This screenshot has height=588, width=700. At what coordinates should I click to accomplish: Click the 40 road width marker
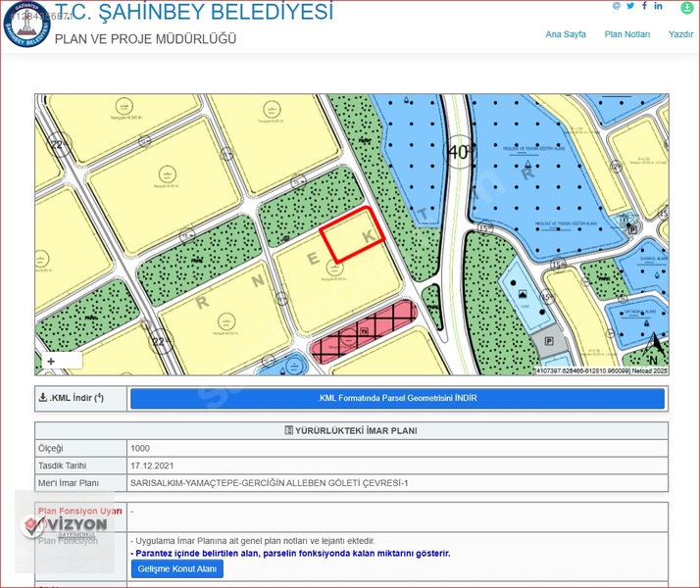pyautogui.click(x=460, y=152)
